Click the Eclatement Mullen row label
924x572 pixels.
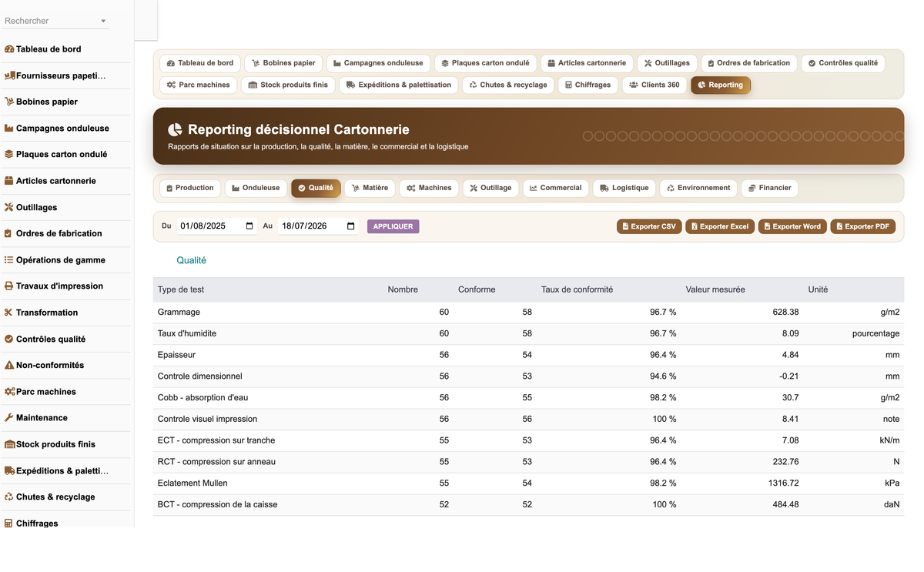click(x=192, y=483)
